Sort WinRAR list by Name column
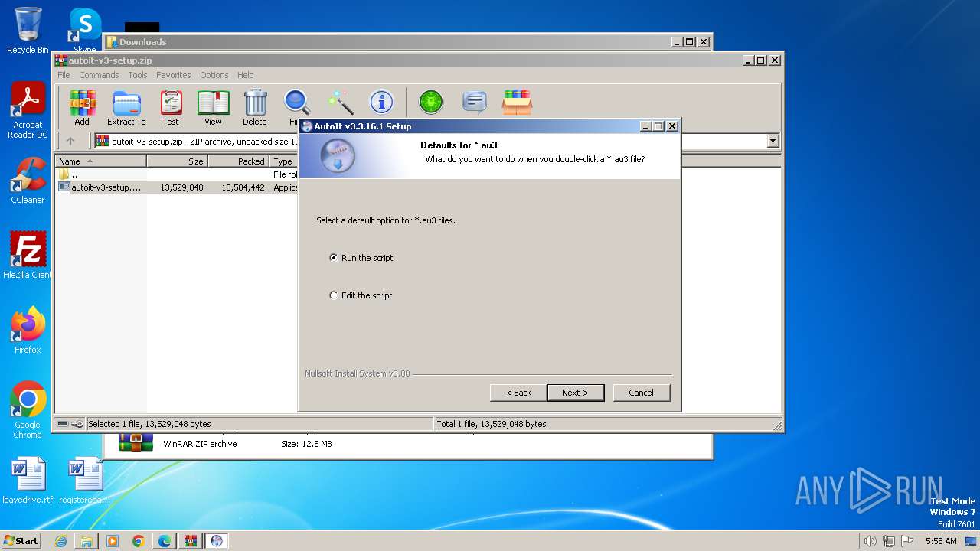Screen dimensions: 980x551 pyautogui.click(x=101, y=161)
